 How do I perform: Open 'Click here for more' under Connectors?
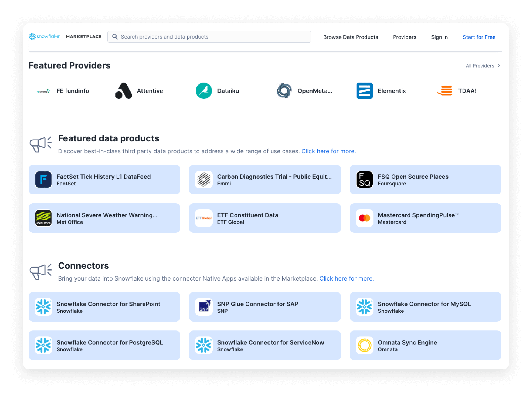[346, 278]
